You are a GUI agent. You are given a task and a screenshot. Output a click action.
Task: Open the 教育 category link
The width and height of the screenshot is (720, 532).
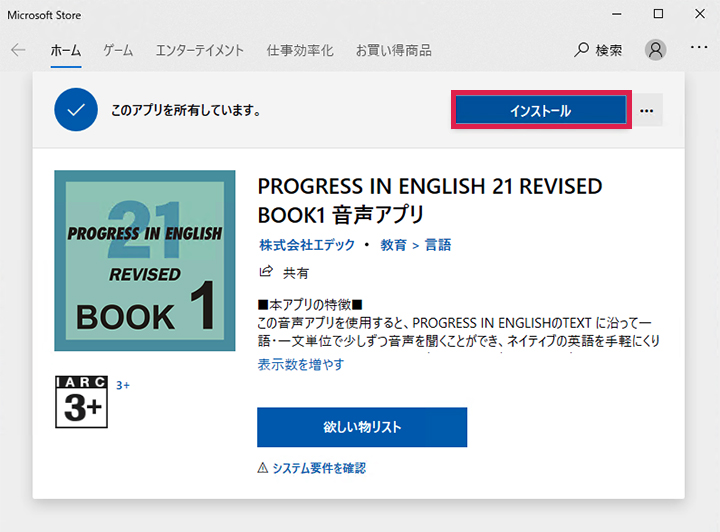coord(394,245)
